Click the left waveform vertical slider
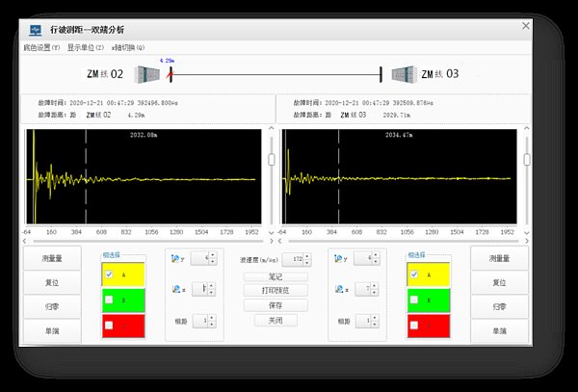The height and width of the screenshot is (392, 578). coord(271,160)
